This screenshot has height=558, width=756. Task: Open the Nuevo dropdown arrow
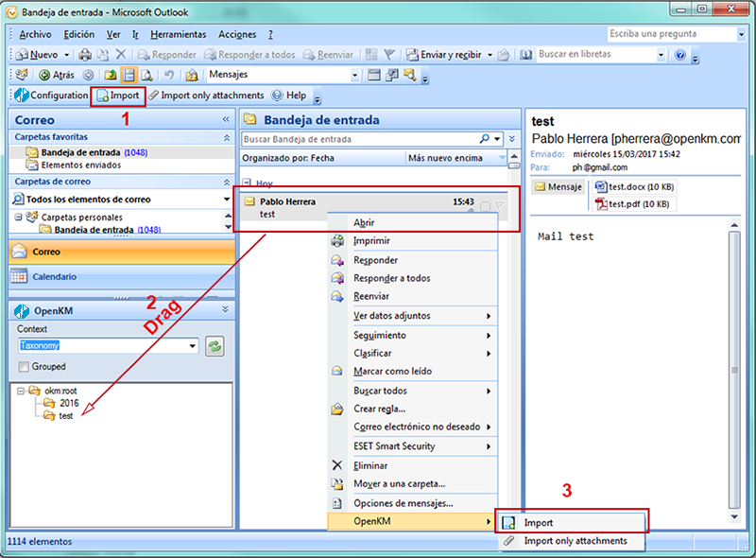(x=66, y=55)
